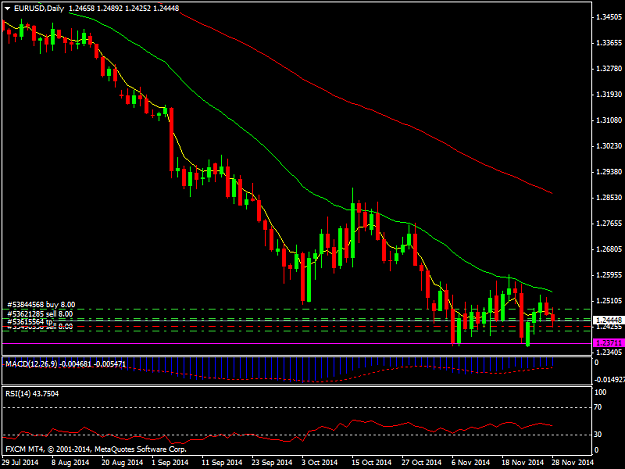Click the 1.26805 price scale label
This screenshot has width=625, height=469.
tap(609, 249)
